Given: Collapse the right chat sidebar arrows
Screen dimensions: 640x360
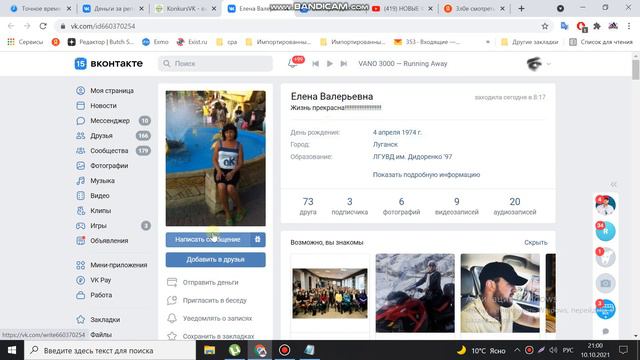Looking at the screenshot, I should 613,184.
